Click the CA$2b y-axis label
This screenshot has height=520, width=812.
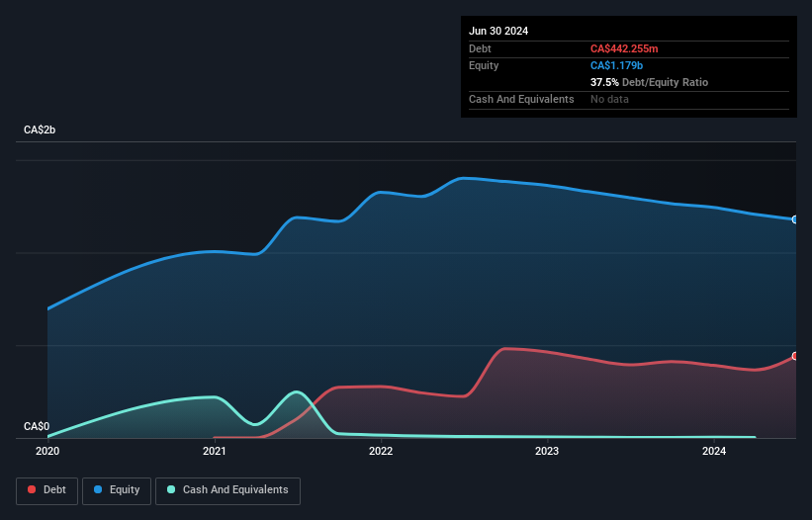[40, 130]
